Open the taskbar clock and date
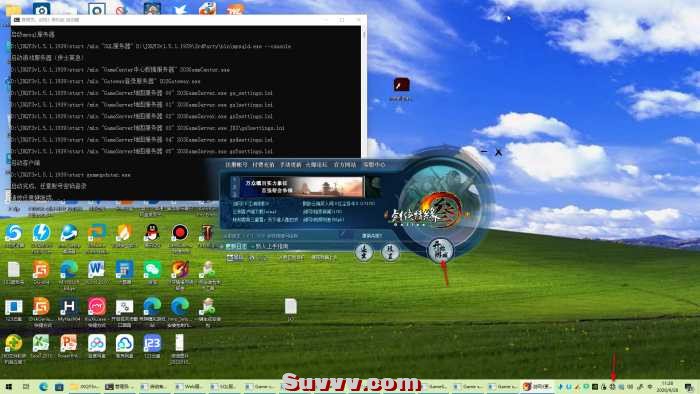 (x=668, y=386)
